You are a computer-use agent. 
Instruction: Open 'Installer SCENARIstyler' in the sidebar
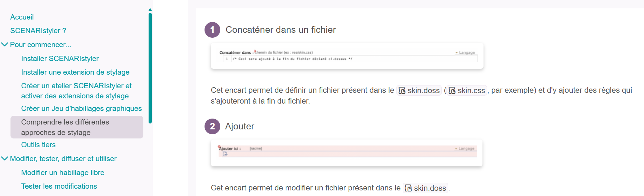point(60,59)
